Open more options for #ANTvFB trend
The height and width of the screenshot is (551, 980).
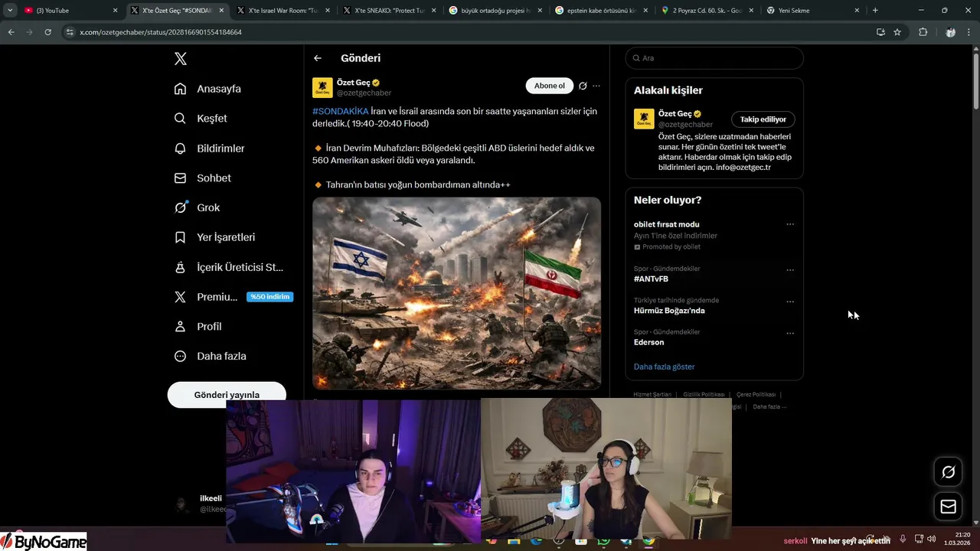coord(790,269)
